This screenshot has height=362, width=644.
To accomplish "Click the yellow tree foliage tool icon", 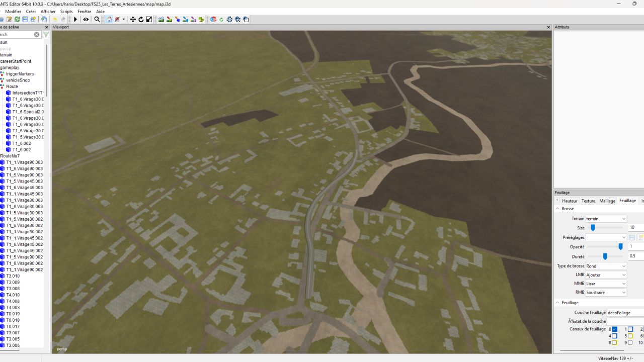I will pos(201,20).
